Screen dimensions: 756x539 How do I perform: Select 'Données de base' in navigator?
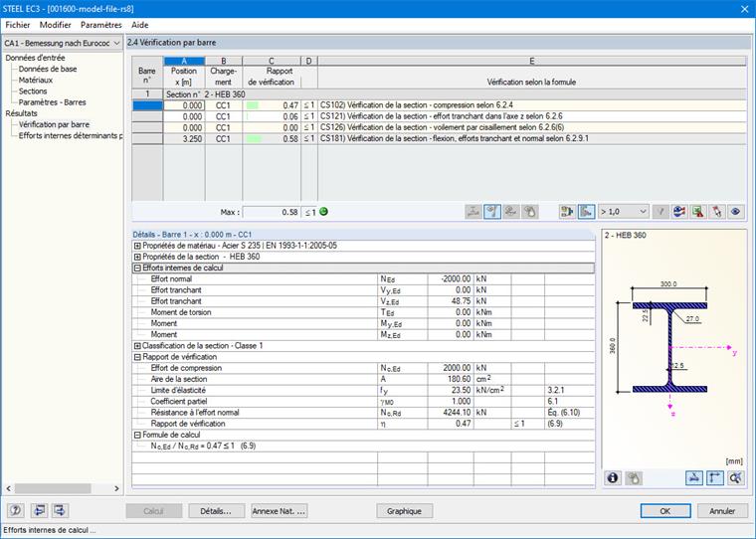pos(48,69)
